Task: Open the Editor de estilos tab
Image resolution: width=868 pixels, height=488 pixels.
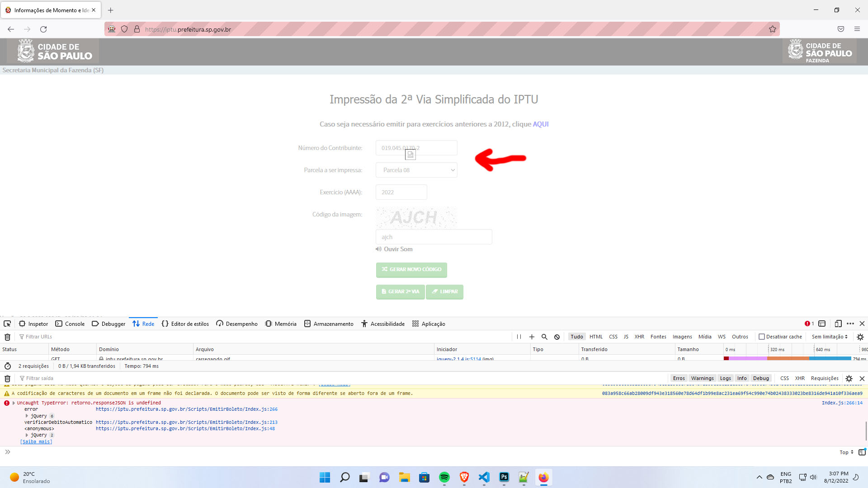Action: click(185, 324)
